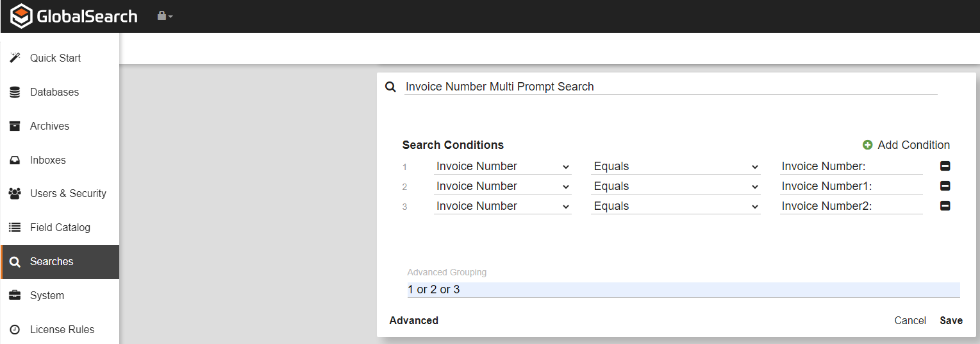Open Field Catalog in sidebar

coord(60,227)
